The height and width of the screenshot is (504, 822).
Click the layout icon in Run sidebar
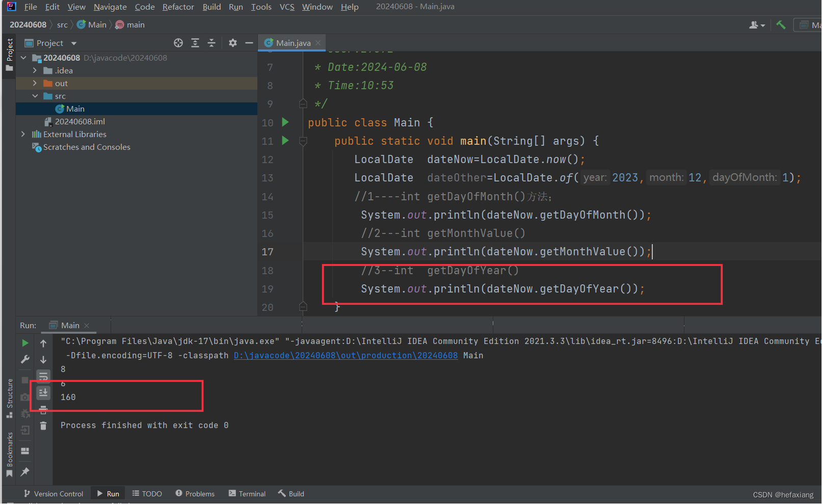pos(25,451)
